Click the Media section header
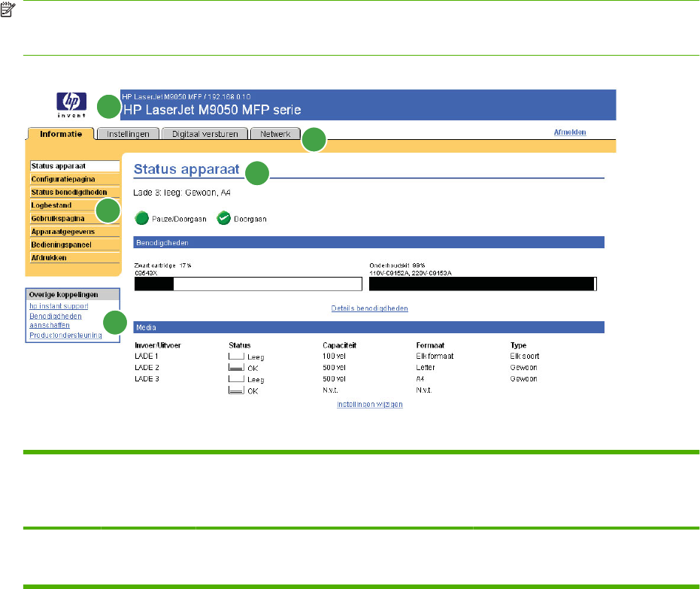Viewport: 700px width, 589px height. [x=368, y=327]
